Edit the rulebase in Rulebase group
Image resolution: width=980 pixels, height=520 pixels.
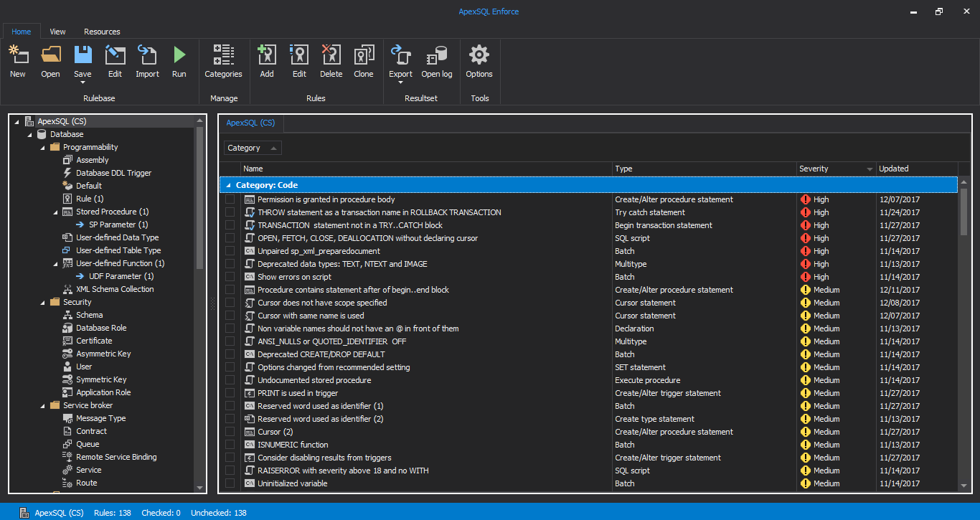tap(115, 55)
